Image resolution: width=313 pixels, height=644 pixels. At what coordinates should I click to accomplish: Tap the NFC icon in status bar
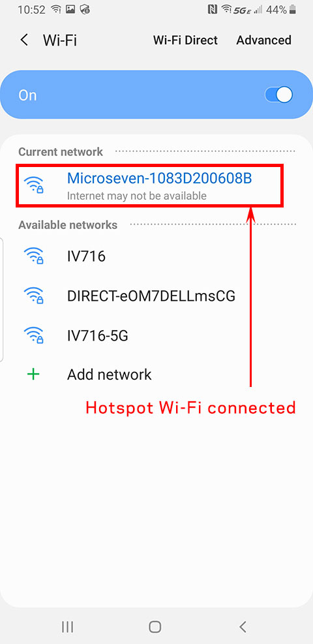point(213,10)
